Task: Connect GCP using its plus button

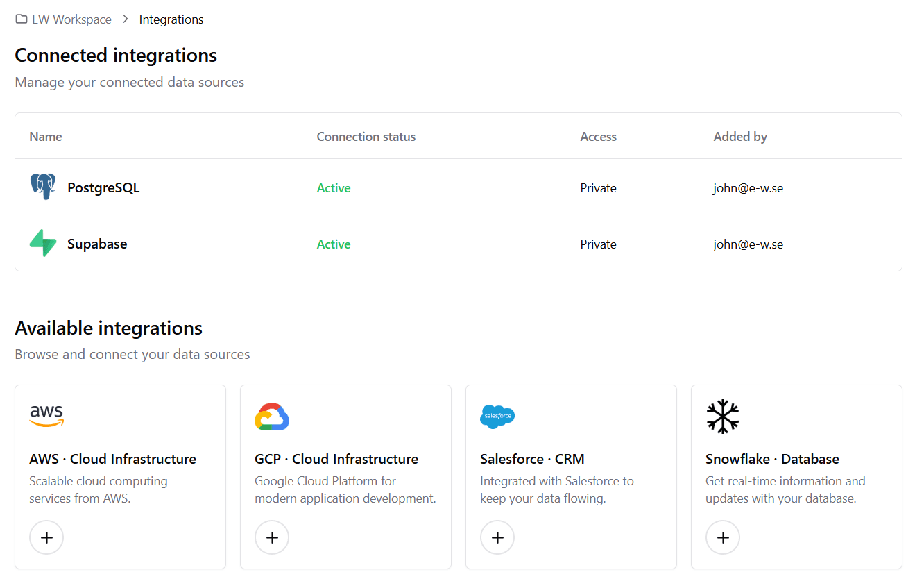Action: [272, 537]
